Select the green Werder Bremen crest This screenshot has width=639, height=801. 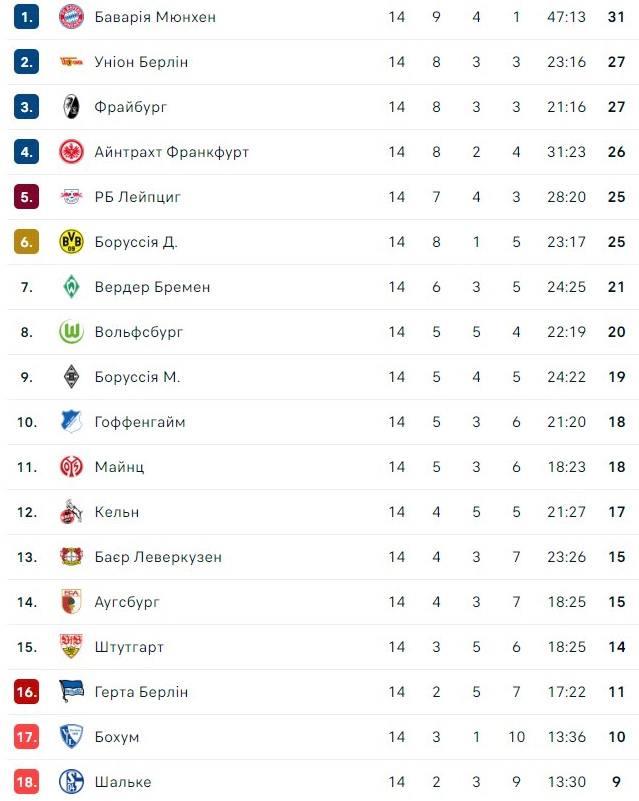pos(71,287)
